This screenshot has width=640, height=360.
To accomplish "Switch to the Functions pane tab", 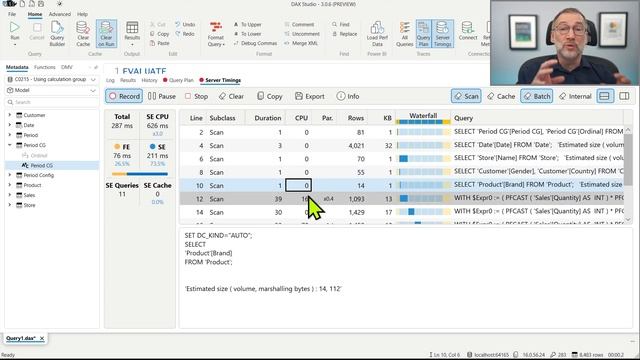I will coord(44,67).
